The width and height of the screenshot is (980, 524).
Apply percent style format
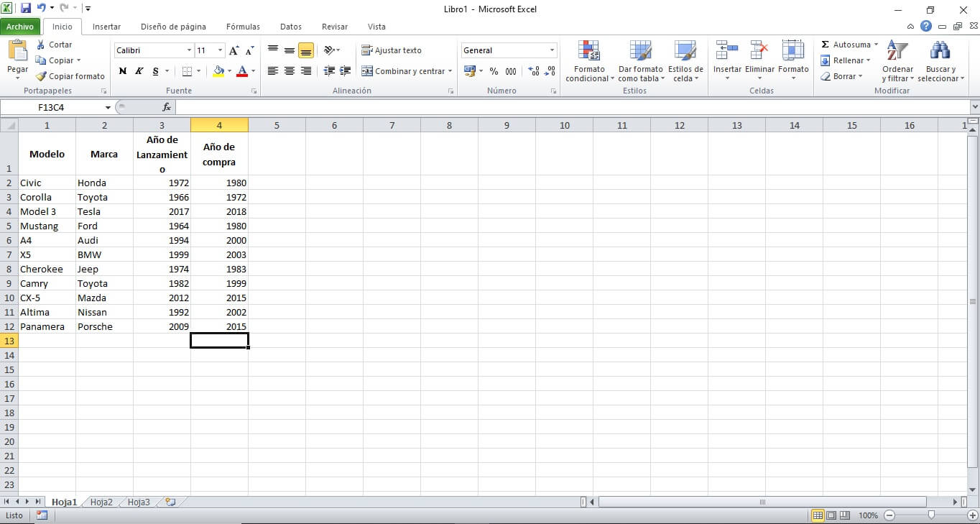pyautogui.click(x=494, y=71)
